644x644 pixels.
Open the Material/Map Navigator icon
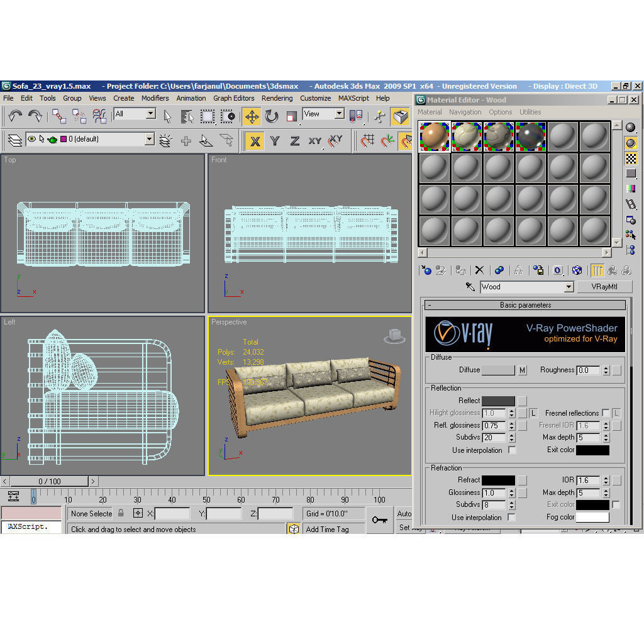coord(630,250)
